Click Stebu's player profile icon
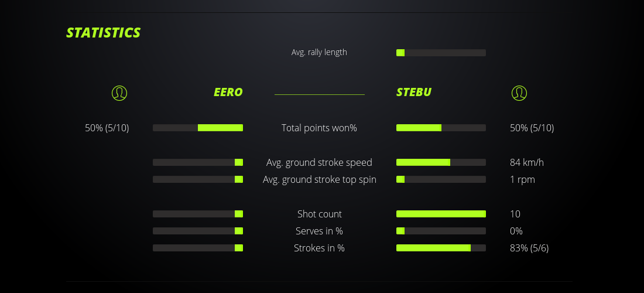The width and height of the screenshot is (644, 293). (x=519, y=93)
